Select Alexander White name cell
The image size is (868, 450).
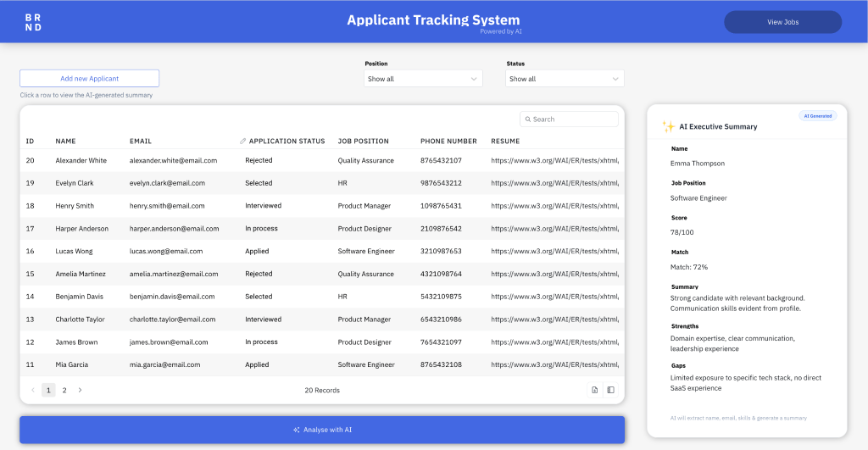tap(81, 160)
